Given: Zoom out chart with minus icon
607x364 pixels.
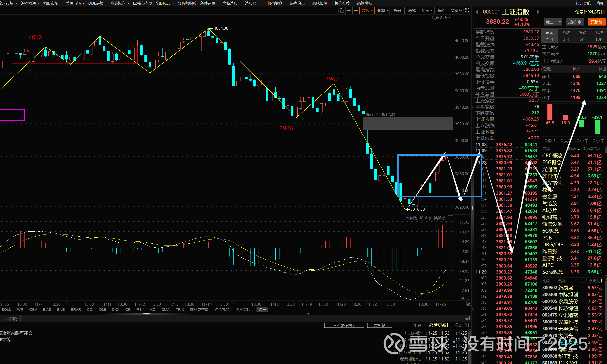Looking at the screenshot, I should (356, 11).
